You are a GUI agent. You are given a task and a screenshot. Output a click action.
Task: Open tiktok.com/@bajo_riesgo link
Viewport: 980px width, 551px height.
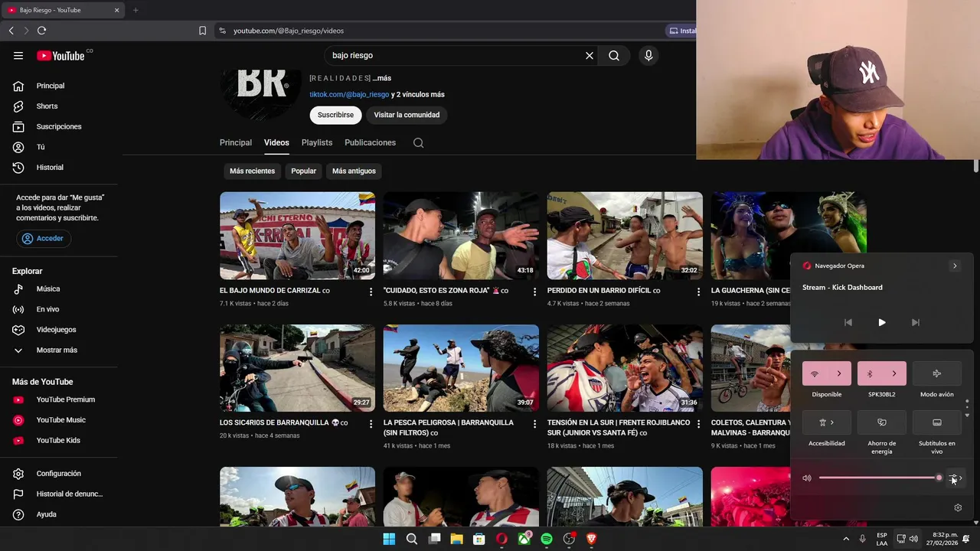(x=349, y=94)
